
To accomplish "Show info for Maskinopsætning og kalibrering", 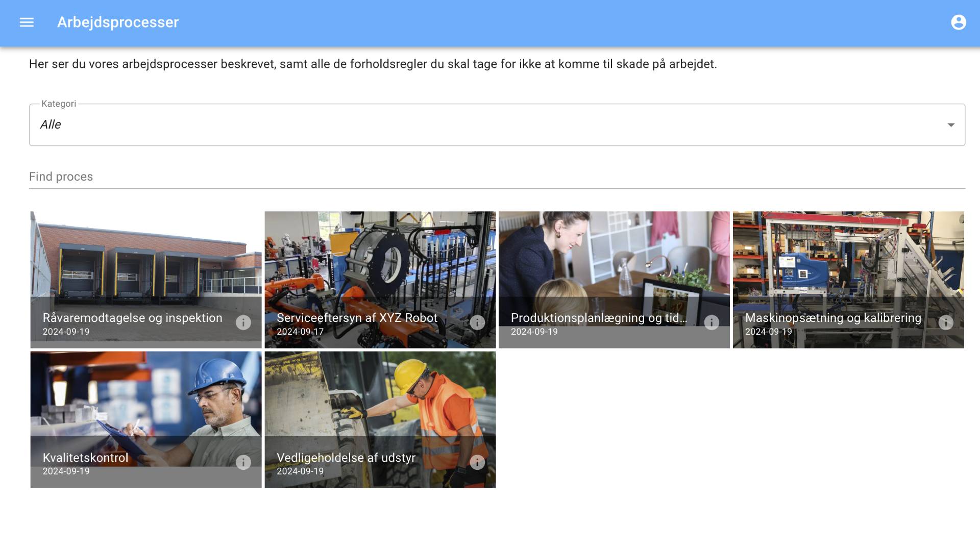I will (946, 322).
